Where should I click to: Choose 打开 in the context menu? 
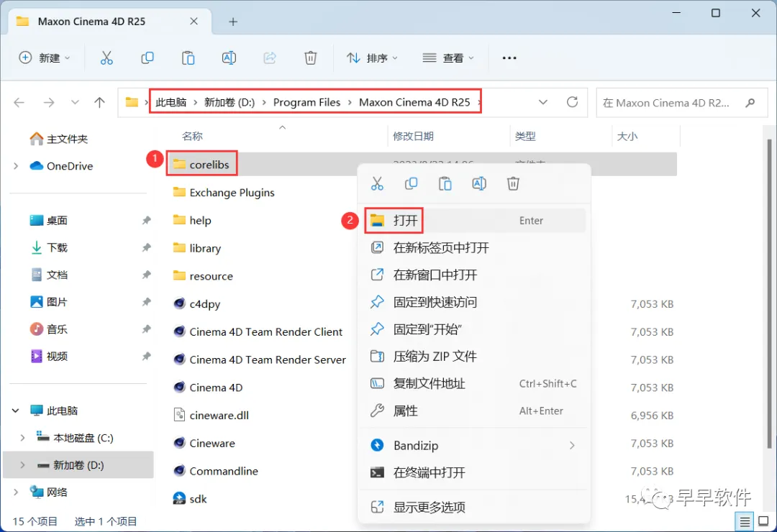(x=474, y=221)
